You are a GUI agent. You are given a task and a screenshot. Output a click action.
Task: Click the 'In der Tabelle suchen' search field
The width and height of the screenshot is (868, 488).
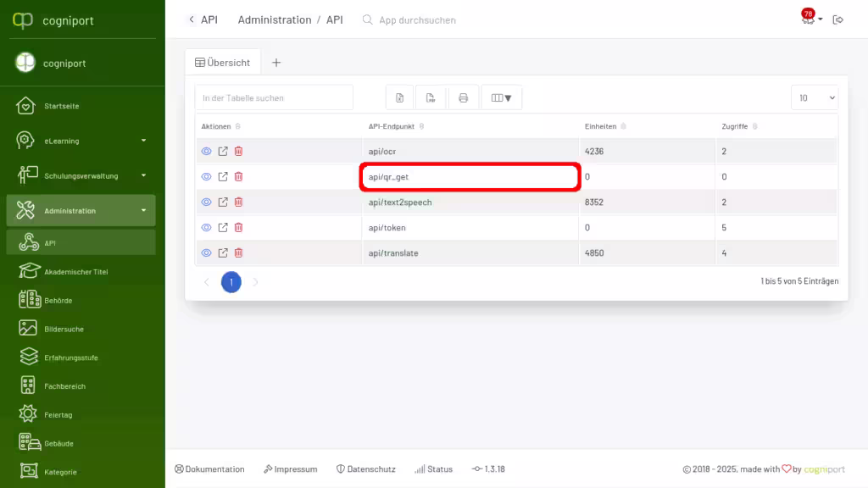pos(274,98)
